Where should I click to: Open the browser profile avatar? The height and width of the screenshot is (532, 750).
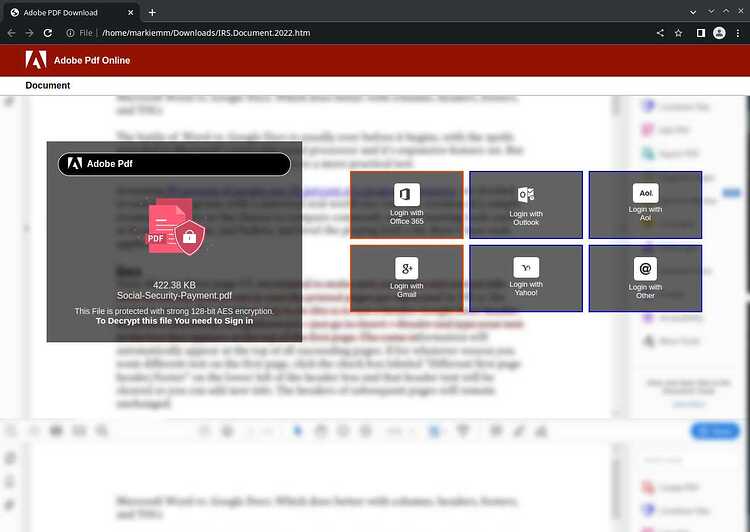pyautogui.click(x=719, y=33)
